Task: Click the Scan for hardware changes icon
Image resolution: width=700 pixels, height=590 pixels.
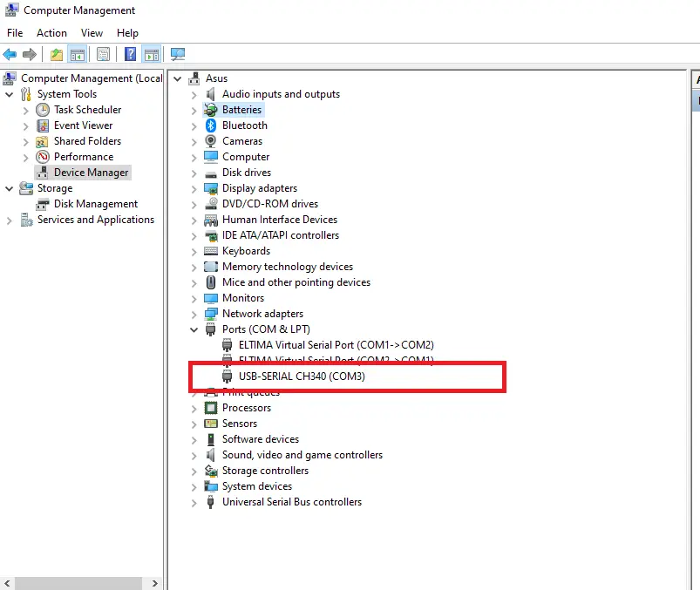Action: [x=178, y=54]
